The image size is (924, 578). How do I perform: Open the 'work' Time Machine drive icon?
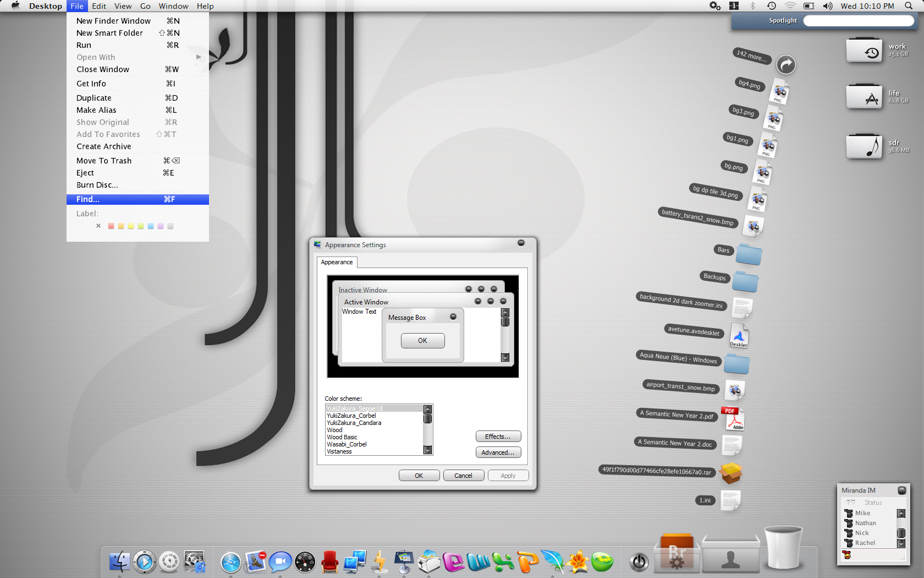(x=865, y=50)
